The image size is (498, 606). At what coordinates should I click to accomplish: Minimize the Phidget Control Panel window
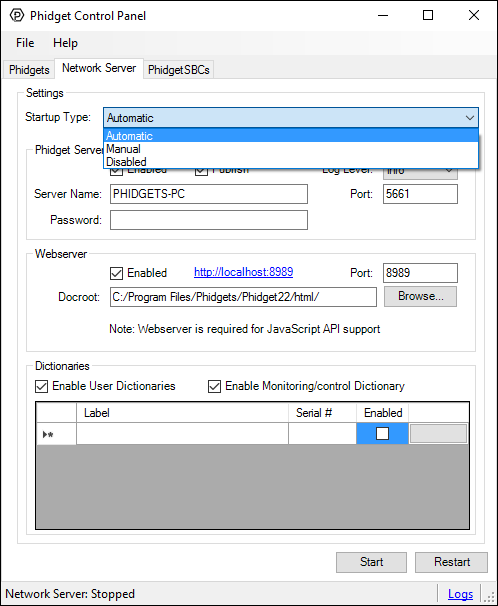(x=383, y=15)
